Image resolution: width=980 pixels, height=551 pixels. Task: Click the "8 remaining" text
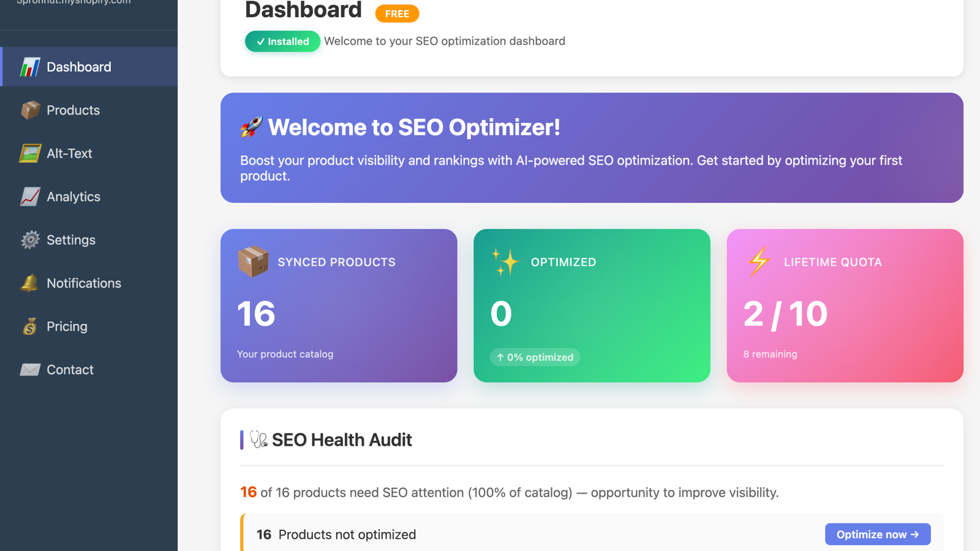click(770, 354)
